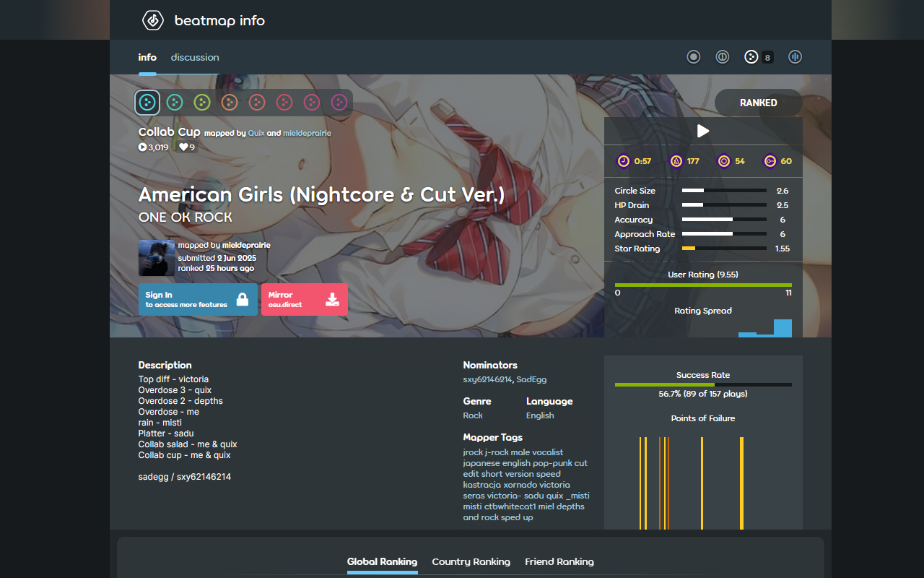Click the 'ranked 25 hours ago' timestamp
Screen dimensions: 924x578
[216, 268]
